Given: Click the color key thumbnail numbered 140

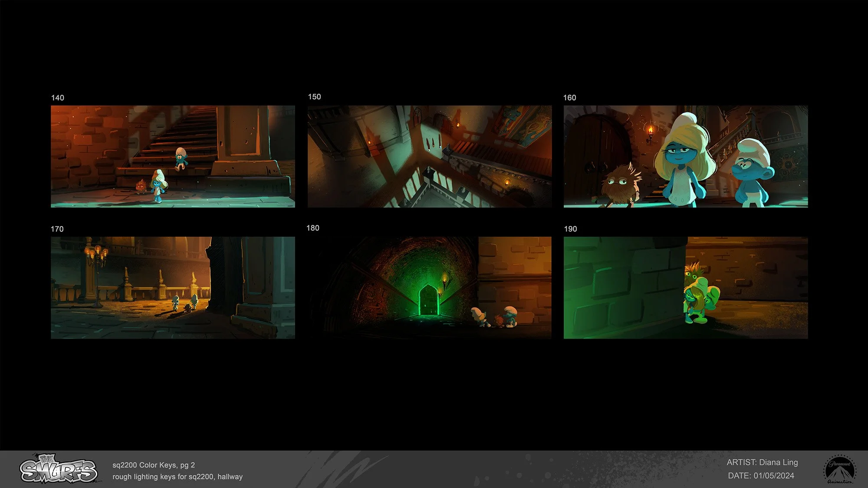Looking at the screenshot, I should (173, 156).
